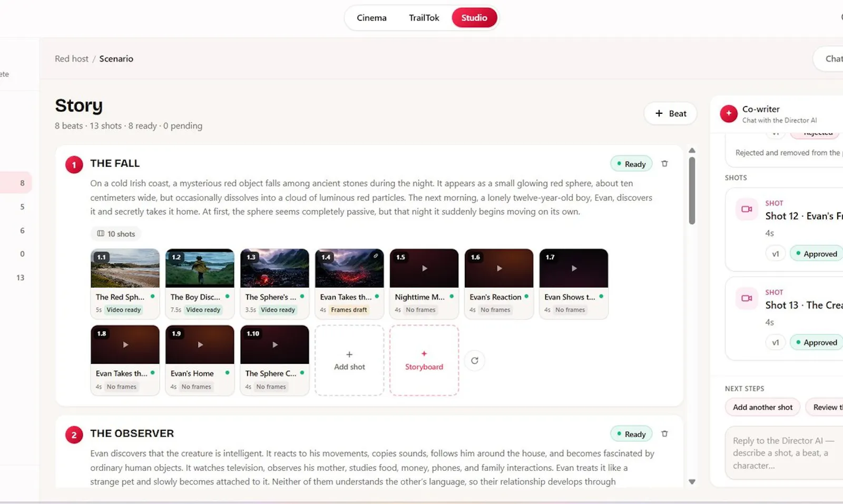Click camera icon of Shot 12
Viewport: 843px width, 504px height.
[747, 209]
